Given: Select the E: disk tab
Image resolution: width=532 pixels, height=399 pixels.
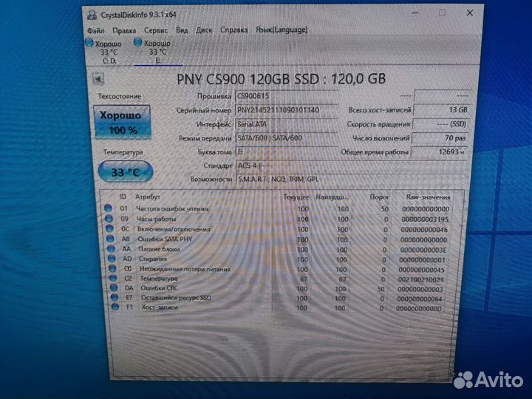Looking at the screenshot, I should (x=157, y=52).
